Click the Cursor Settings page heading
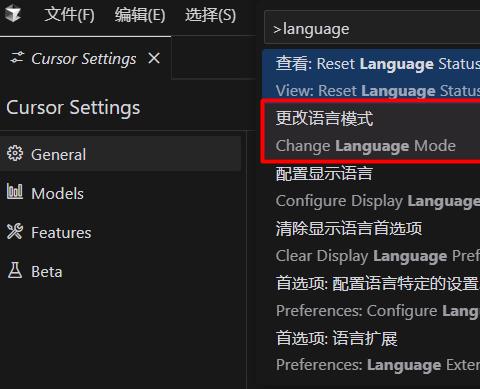Viewport: 480px width, 389px height. (x=73, y=108)
